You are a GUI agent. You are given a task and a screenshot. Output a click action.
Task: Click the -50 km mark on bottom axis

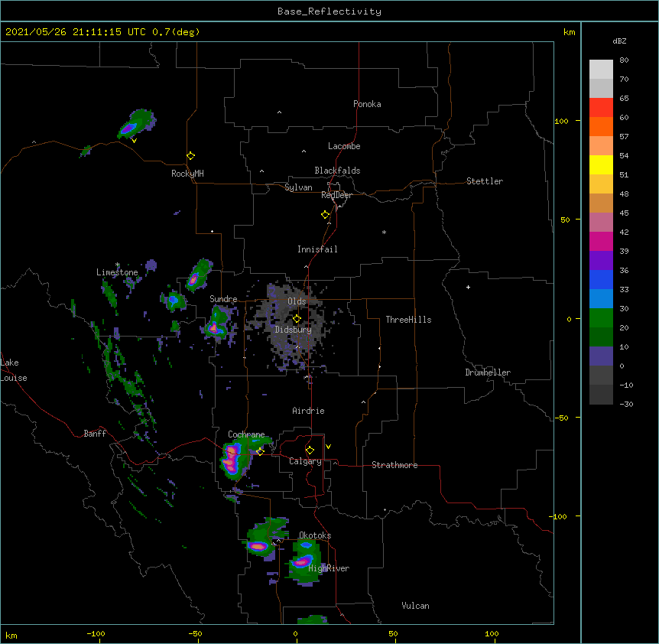[x=196, y=633]
